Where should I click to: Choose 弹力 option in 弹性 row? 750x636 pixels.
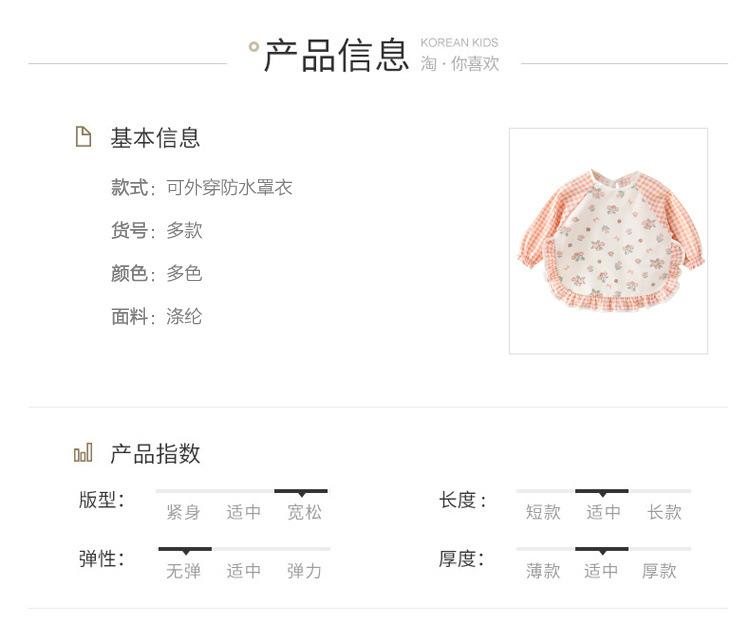304,571
